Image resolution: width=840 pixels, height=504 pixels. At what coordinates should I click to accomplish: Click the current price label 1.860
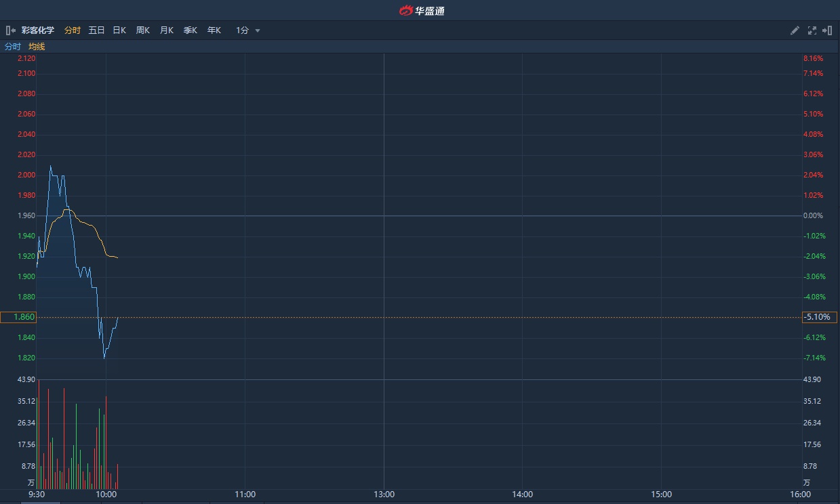(18, 317)
